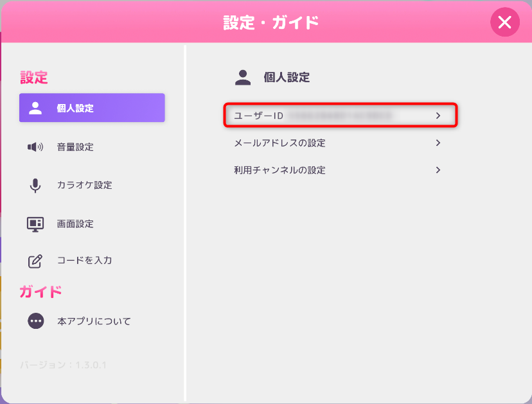Expand the メールアドレスの設定 chevron
532x404 pixels.
438,143
